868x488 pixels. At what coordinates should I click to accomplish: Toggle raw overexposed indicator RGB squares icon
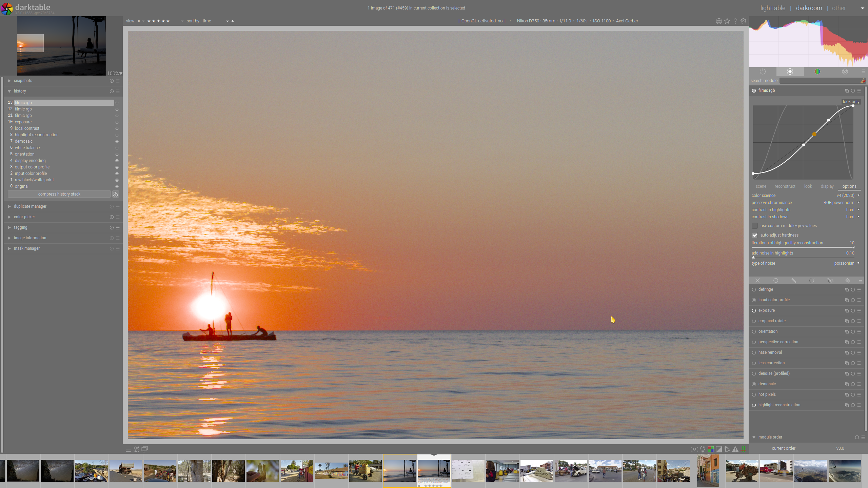pos(711,449)
